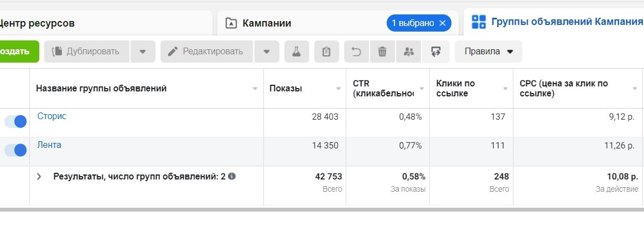Click the info icon next to results count
This screenshot has height=226, width=644.
click(x=232, y=176)
